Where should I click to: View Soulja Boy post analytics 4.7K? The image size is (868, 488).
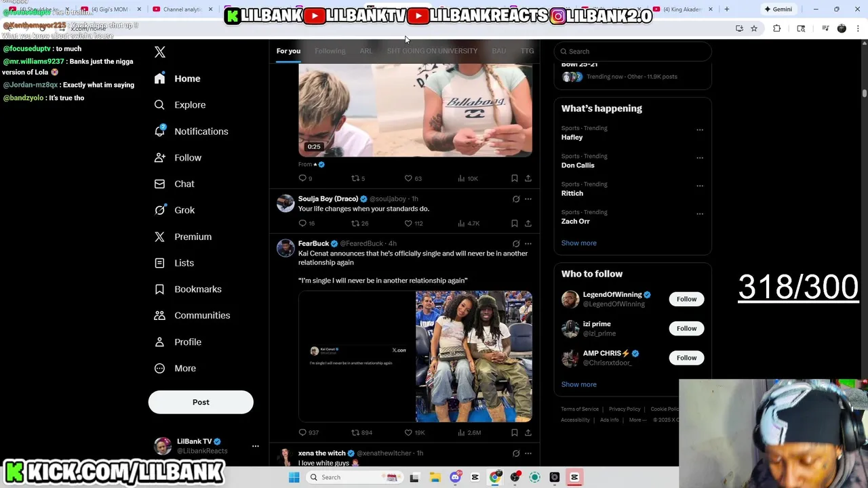[x=468, y=223]
